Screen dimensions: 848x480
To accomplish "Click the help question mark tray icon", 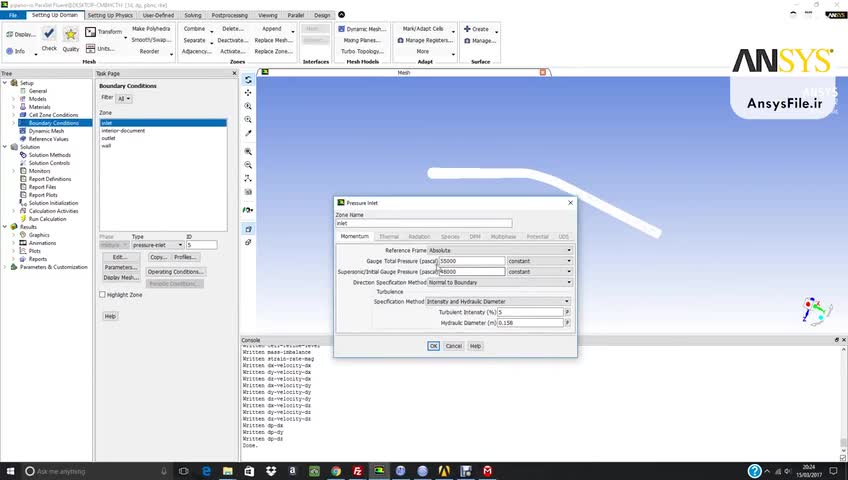I will coord(754,471).
